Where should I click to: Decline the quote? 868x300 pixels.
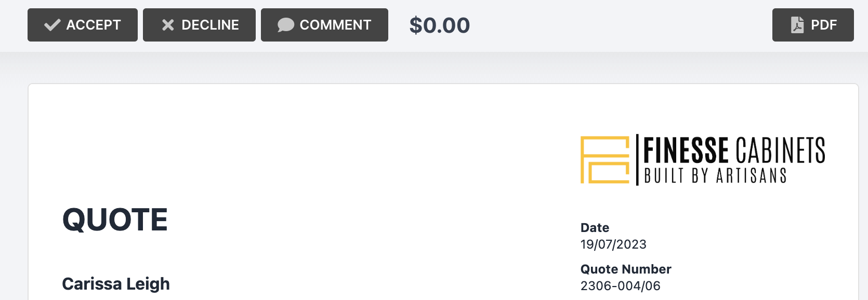199,25
